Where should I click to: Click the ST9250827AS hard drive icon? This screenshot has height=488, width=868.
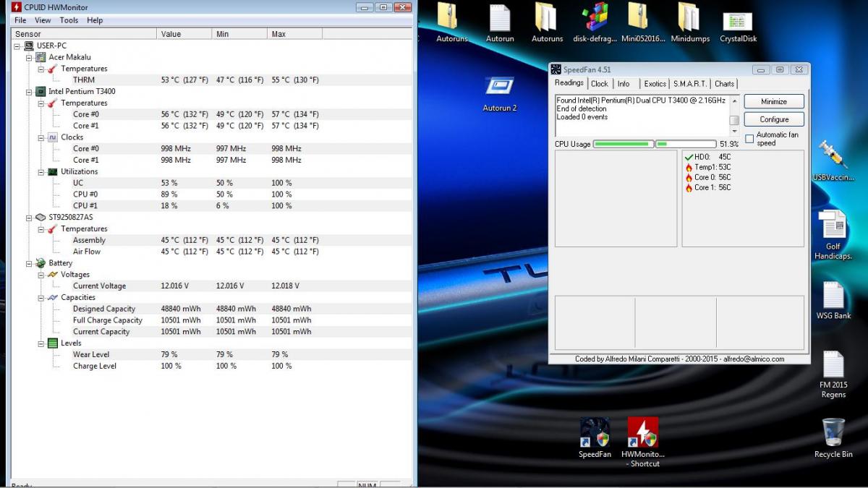(41, 218)
